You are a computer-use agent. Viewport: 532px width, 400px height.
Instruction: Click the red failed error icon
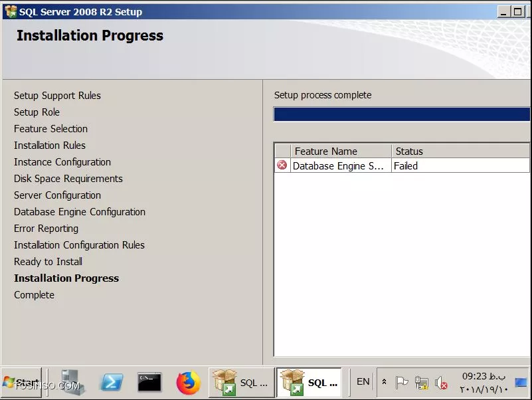282,165
